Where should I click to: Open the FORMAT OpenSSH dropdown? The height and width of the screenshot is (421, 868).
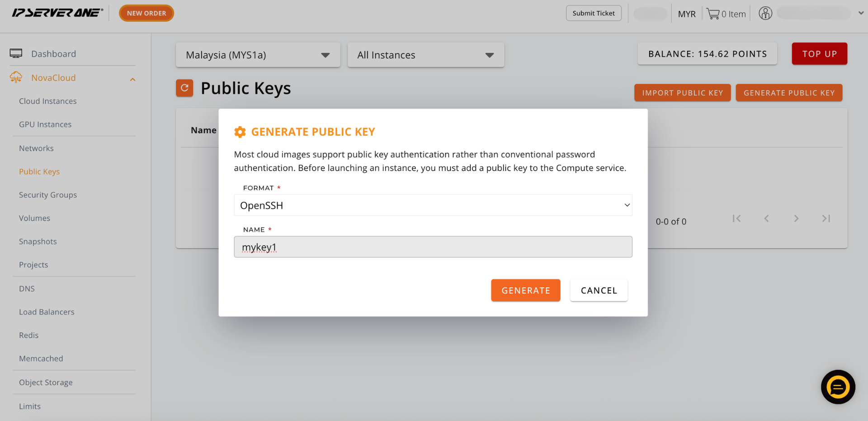coord(433,205)
